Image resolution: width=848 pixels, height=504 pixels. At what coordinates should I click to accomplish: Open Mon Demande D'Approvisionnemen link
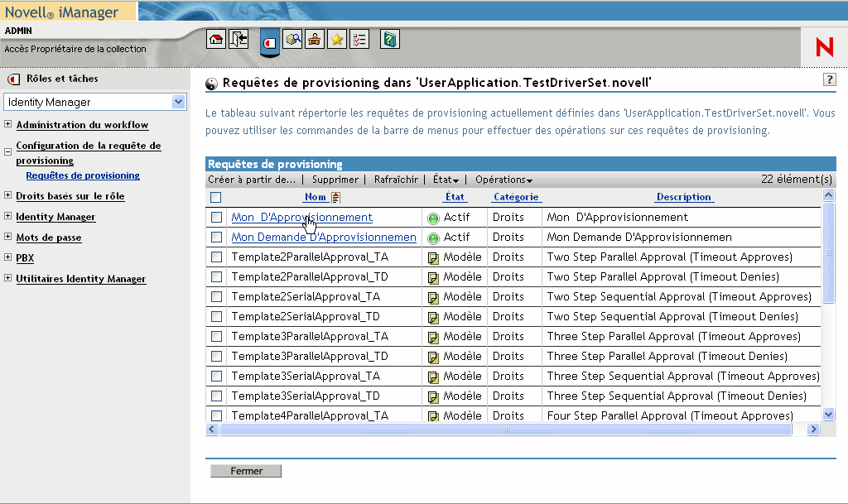(323, 238)
